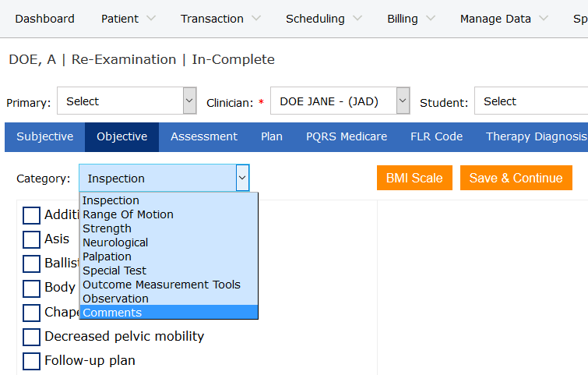Screen dimensions: 588x375
Task: Open the Clinician dropdown showing DOE JANE
Action: tap(340, 101)
